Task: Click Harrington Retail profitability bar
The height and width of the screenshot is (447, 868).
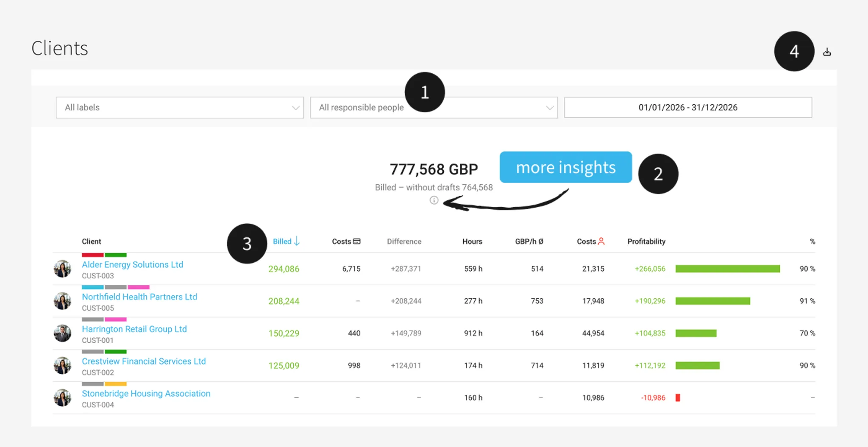Action: [x=696, y=333]
